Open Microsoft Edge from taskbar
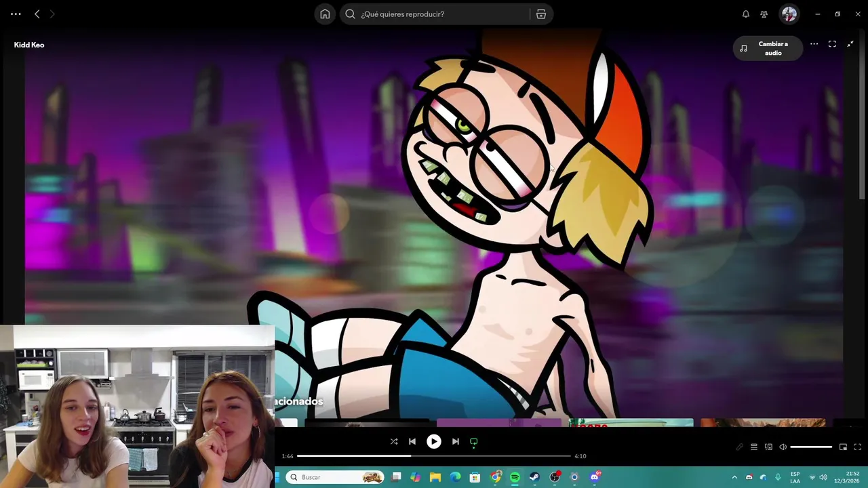 456,477
